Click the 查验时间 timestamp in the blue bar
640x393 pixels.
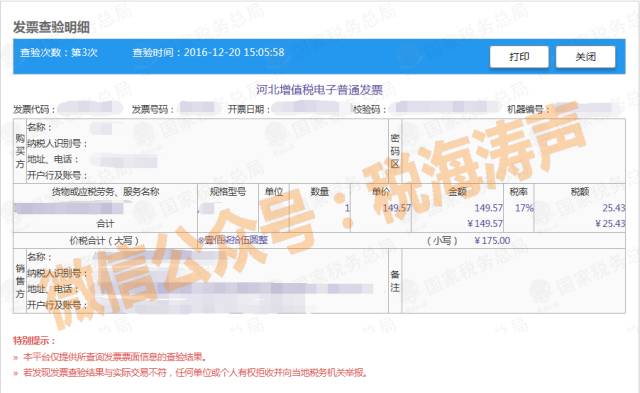(208, 53)
